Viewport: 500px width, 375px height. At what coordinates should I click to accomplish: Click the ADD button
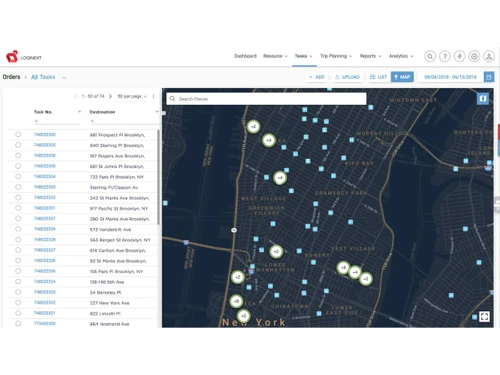[317, 77]
